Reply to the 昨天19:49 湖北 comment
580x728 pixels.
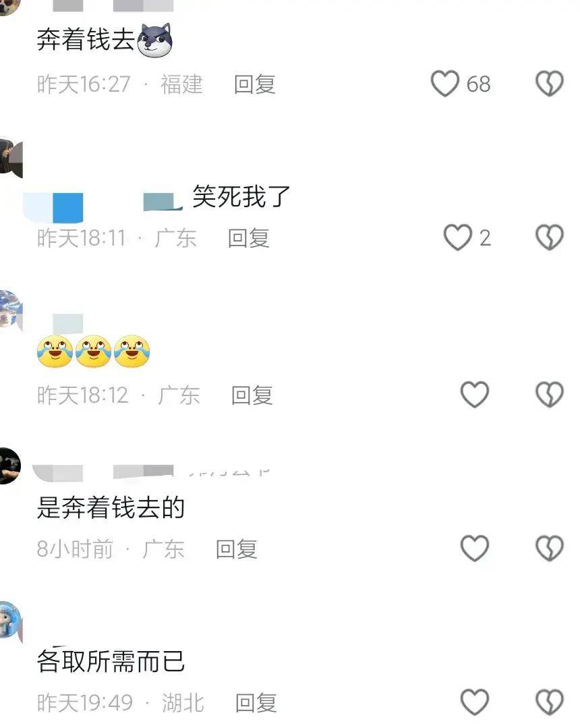click(x=256, y=703)
